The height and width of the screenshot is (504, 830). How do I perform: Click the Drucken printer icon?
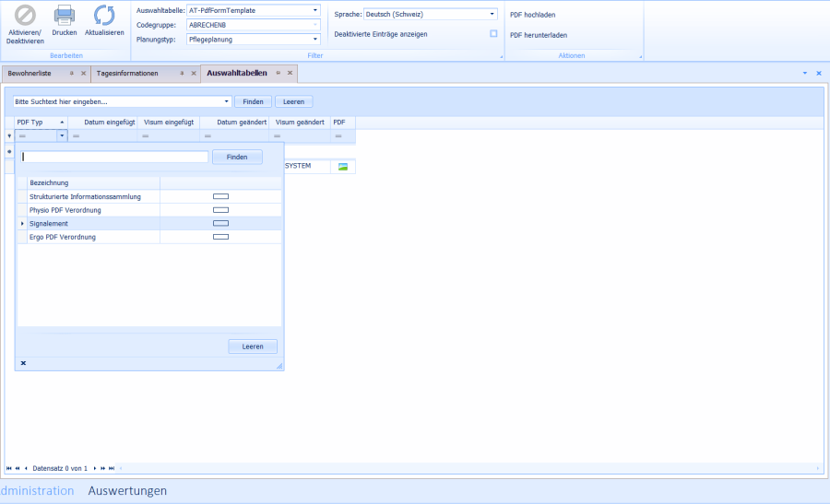point(64,16)
